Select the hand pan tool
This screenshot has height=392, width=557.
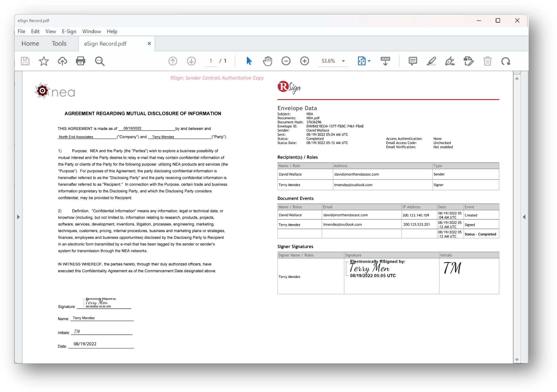click(267, 61)
